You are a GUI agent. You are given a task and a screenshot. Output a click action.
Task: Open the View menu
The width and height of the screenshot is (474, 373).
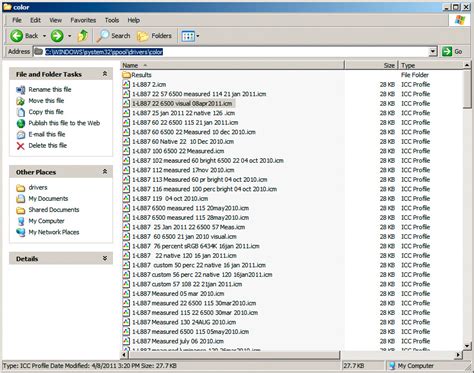pos(55,20)
